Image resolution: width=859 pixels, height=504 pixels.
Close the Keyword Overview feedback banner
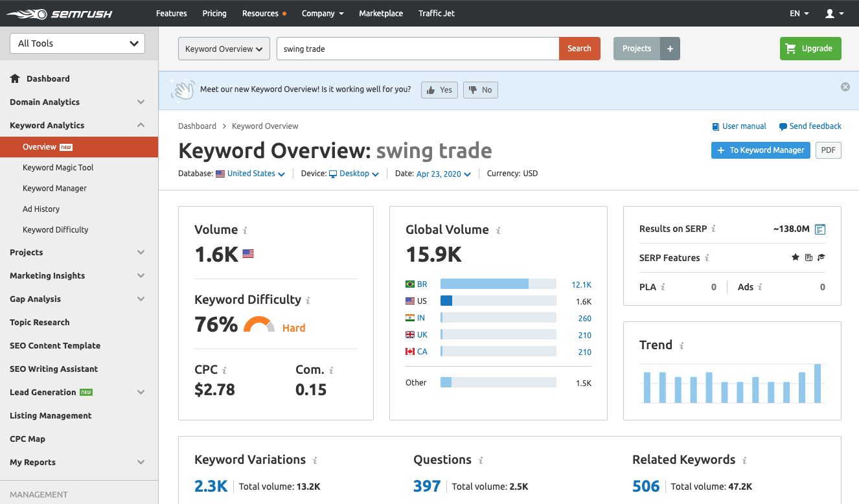845,87
